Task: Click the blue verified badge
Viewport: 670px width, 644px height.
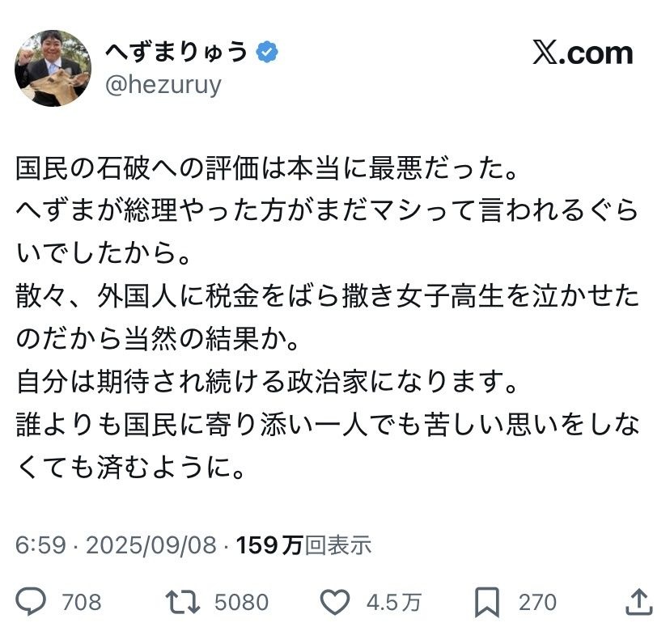Action: (x=268, y=53)
